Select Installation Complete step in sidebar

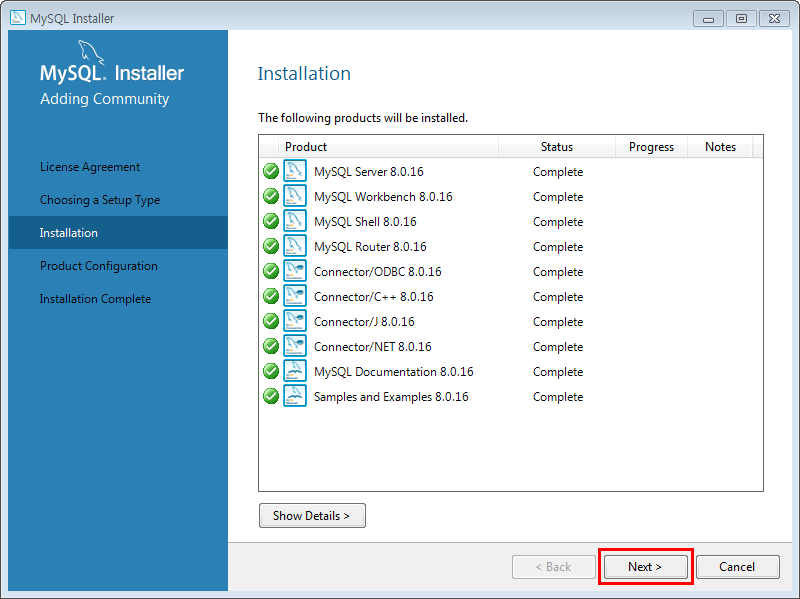click(x=95, y=299)
